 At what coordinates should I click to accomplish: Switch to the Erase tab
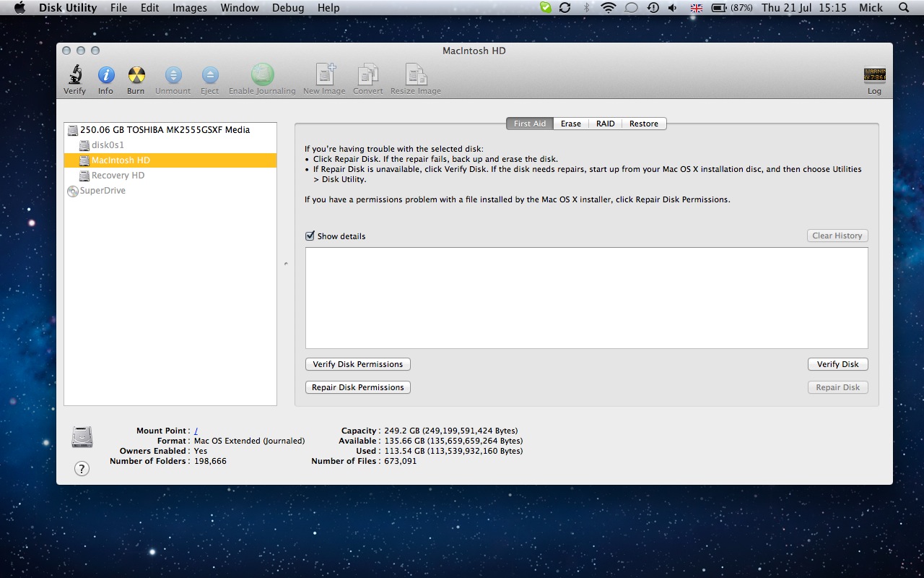(x=570, y=124)
